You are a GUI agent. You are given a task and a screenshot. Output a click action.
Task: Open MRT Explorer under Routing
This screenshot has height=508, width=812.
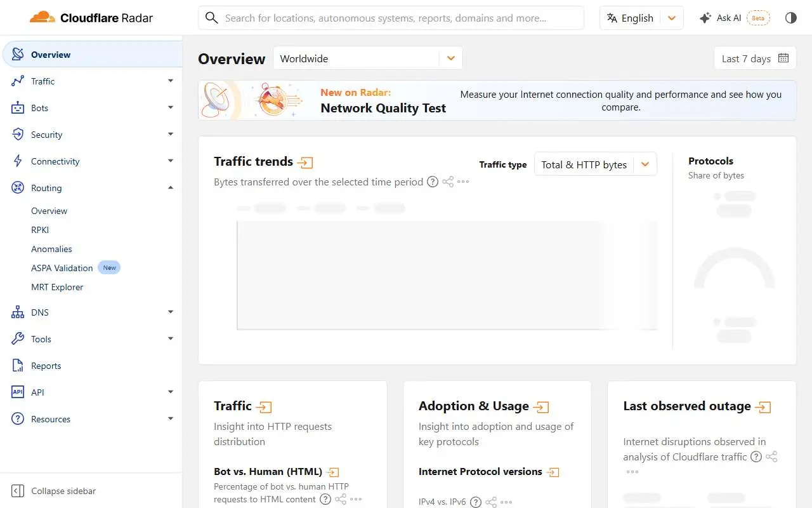[57, 287]
